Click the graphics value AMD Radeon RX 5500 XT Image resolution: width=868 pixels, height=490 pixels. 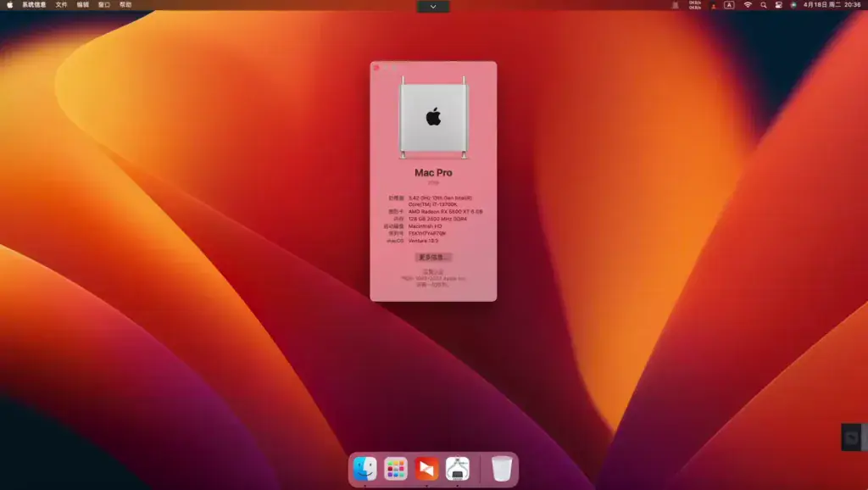click(446, 211)
